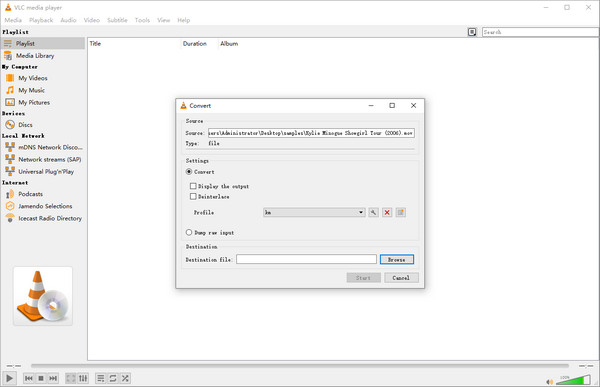600x387 pixels.
Task: Toggle the playlist view icon in bottom bar
Action: tap(101, 378)
